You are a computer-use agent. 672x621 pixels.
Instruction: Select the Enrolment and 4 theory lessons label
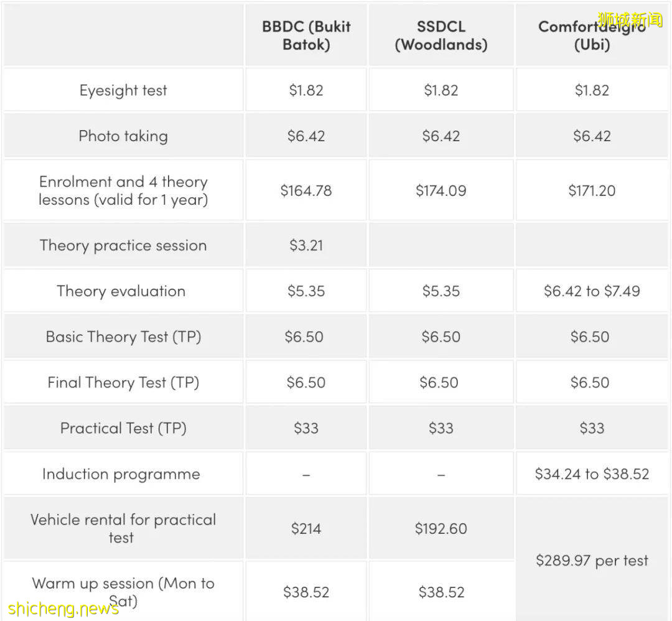pyautogui.click(x=123, y=190)
